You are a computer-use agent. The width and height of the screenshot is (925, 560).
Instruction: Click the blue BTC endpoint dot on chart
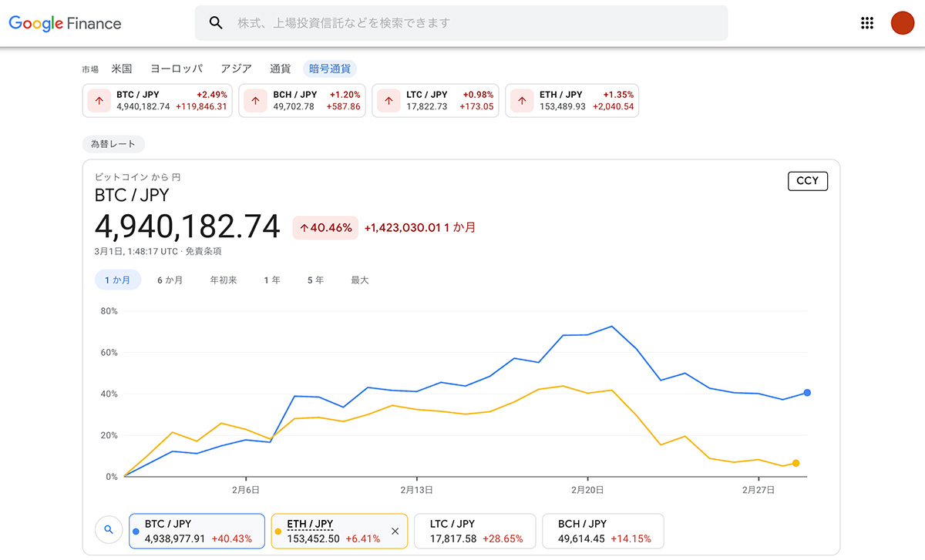click(x=807, y=393)
